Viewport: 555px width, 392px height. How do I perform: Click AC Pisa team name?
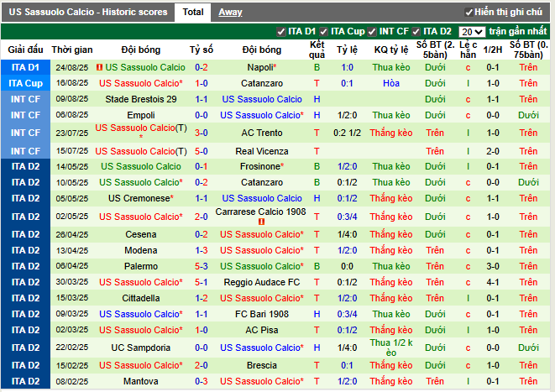[x=262, y=330]
